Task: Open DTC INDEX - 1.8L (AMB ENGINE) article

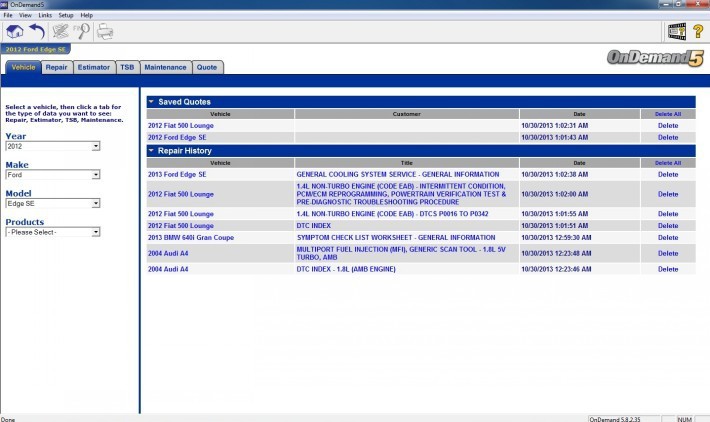Action: [346, 269]
